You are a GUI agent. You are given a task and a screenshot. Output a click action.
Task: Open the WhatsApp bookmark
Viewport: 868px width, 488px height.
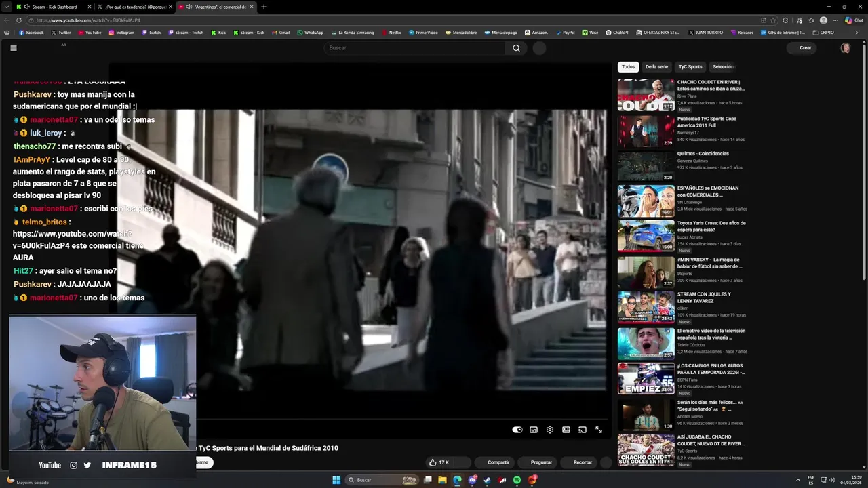[310, 33]
